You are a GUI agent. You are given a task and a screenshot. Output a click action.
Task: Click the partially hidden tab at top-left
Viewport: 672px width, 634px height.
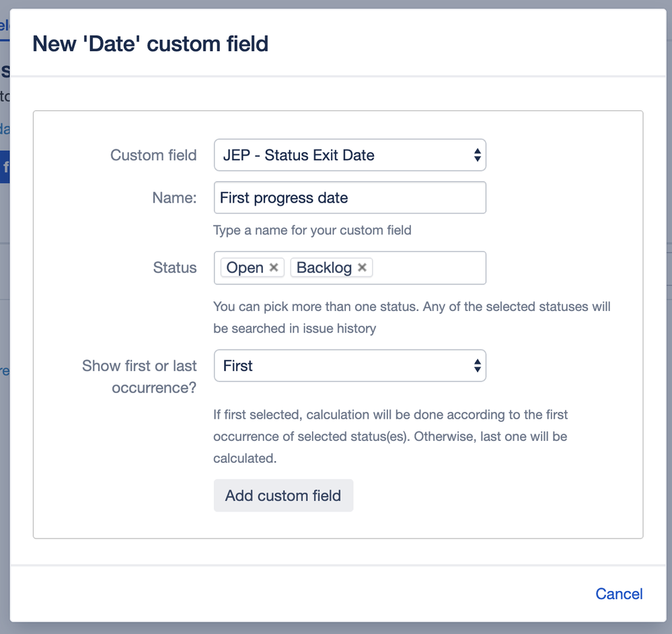click(4, 27)
